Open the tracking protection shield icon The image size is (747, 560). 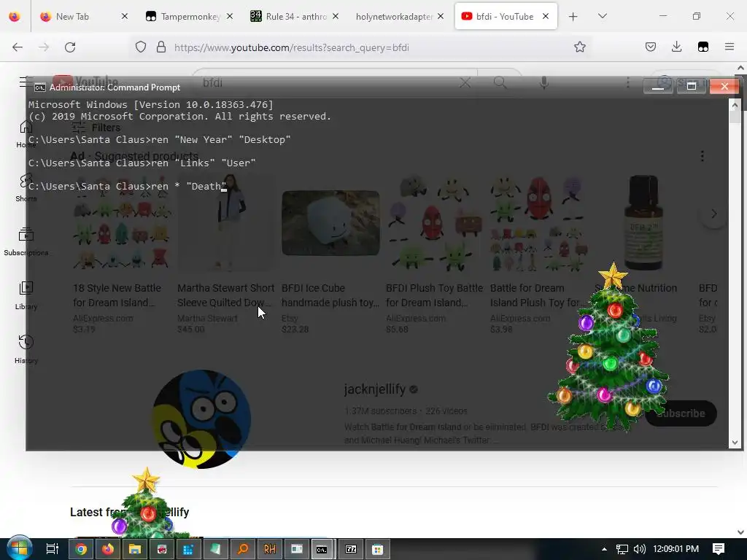pyautogui.click(x=141, y=47)
